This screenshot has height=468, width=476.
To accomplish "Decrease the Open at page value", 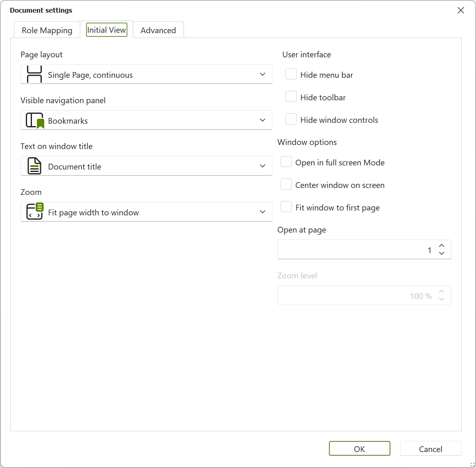I will click(442, 253).
